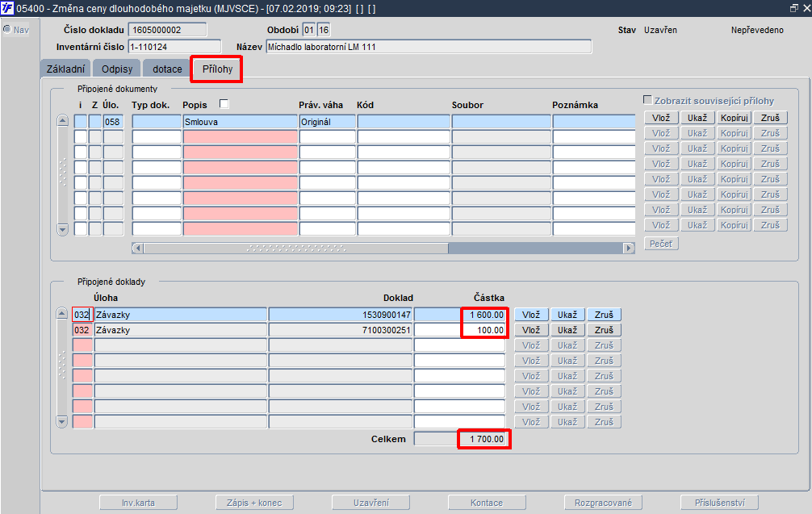This screenshot has width=812, height=514.
Task: Click Zruš for document 7100300251
Action: click(x=604, y=330)
